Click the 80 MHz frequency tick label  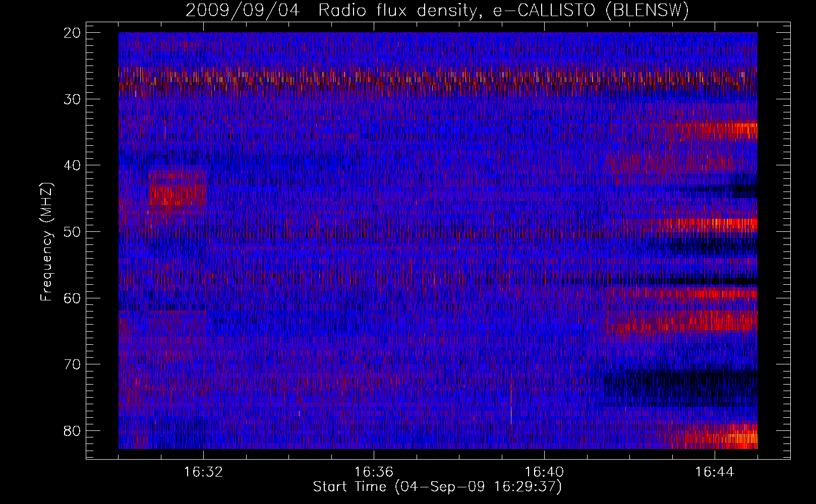[73, 431]
